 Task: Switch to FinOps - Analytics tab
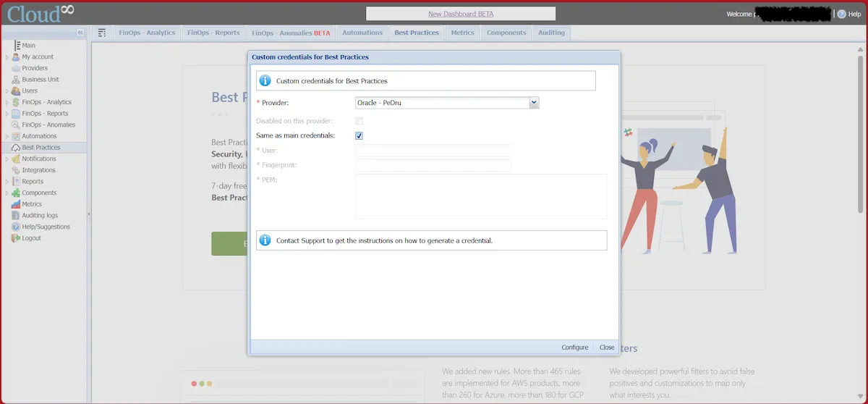click(x=147, y=33)
